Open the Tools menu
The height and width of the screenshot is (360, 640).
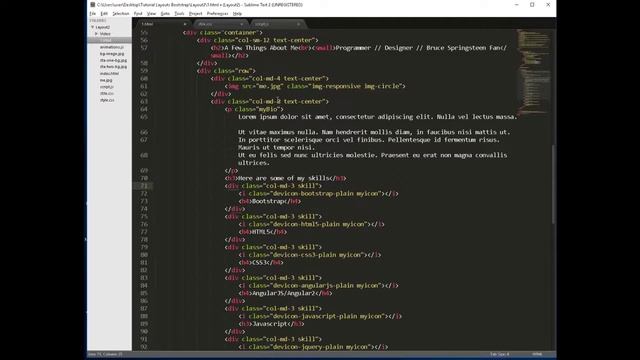pos(179,13)
